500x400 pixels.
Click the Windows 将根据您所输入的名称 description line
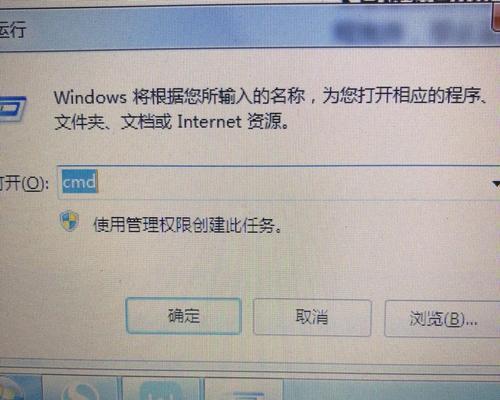269,96
